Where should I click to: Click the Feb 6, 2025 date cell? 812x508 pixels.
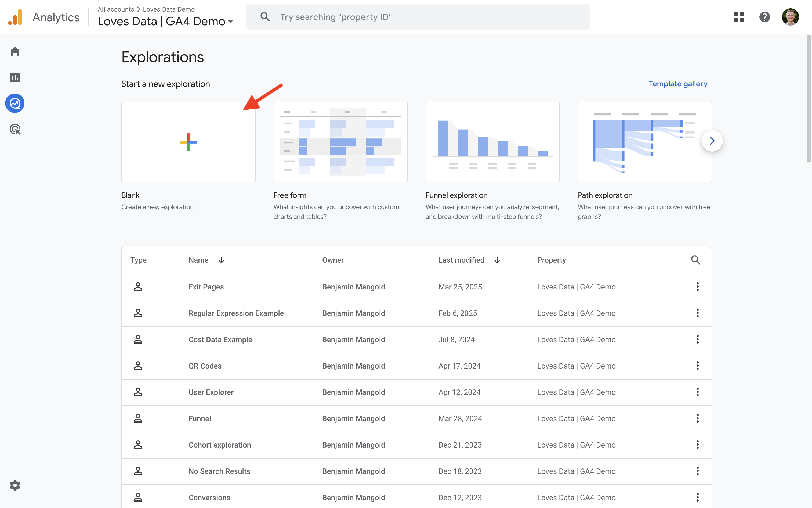pos(458,313)
